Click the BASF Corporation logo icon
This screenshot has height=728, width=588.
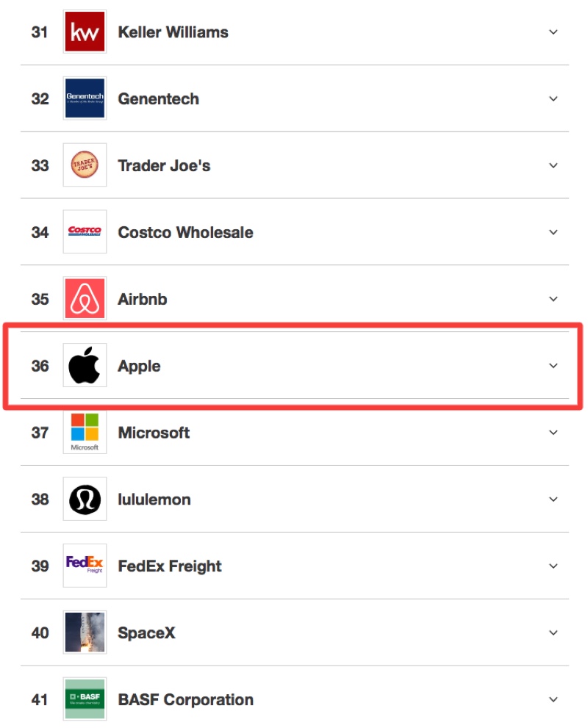point(85,699)
